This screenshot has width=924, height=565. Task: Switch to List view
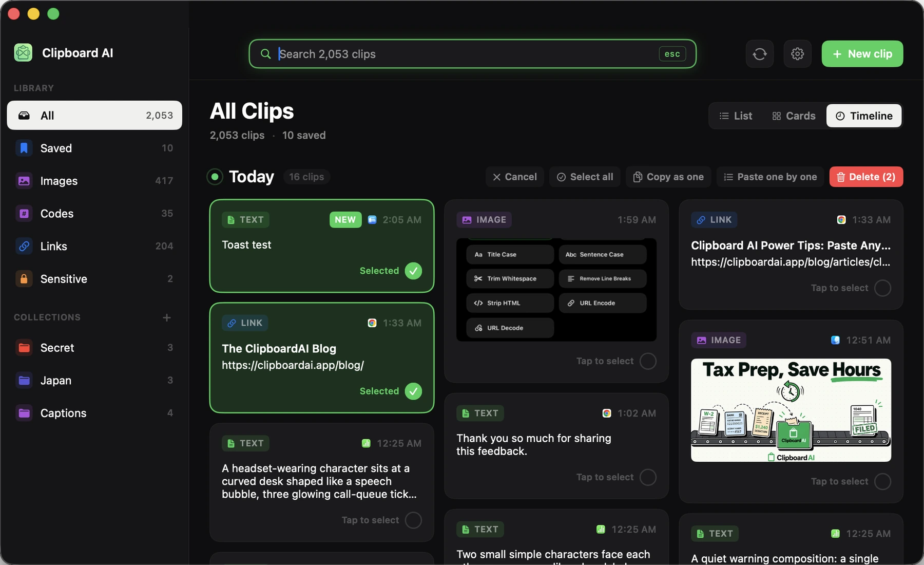(736, 116)
